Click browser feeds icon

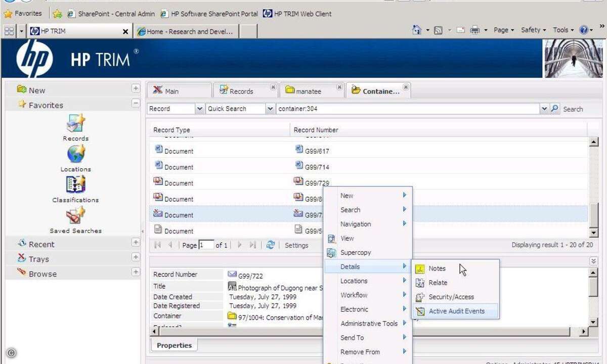pos(439,30)
